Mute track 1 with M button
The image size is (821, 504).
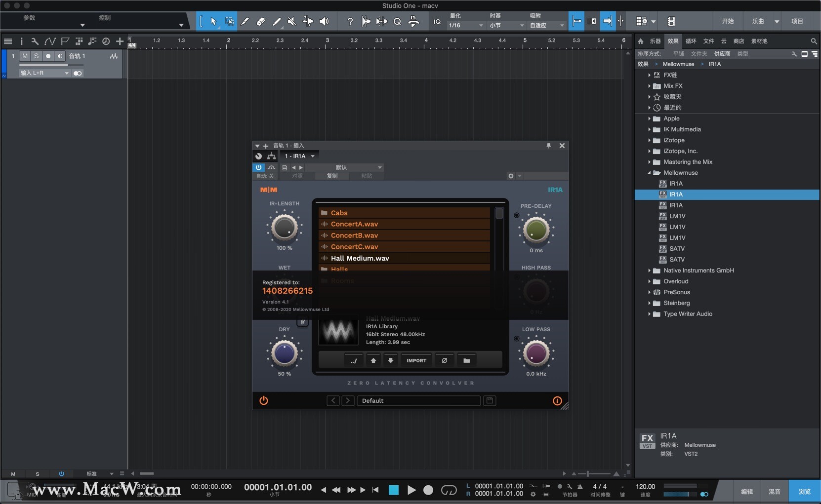[25, 56]
